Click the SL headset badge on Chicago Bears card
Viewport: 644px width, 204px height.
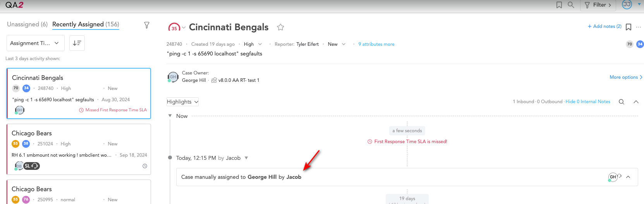[x=32, y=166]
